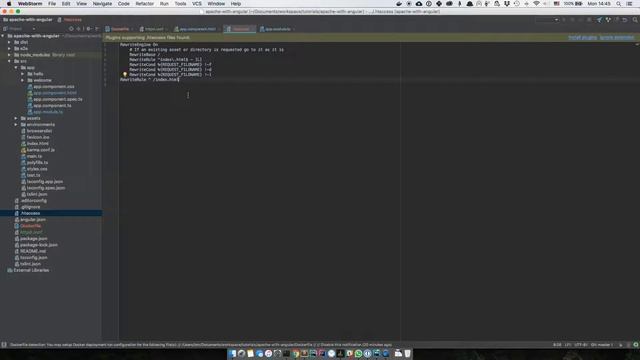Open WhatsApp from the Dock
The width and height of the screenshot is (640, 360).
pos(358,353)
